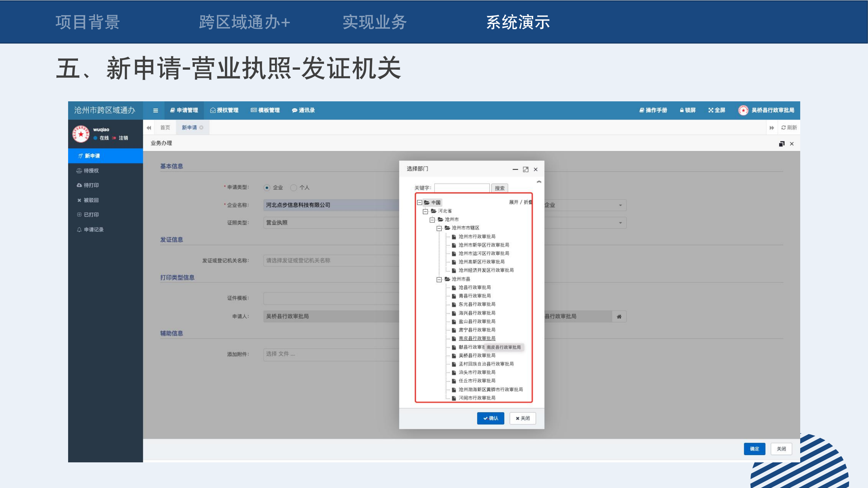Open 待打印 in the sidebar

[91, 185]
